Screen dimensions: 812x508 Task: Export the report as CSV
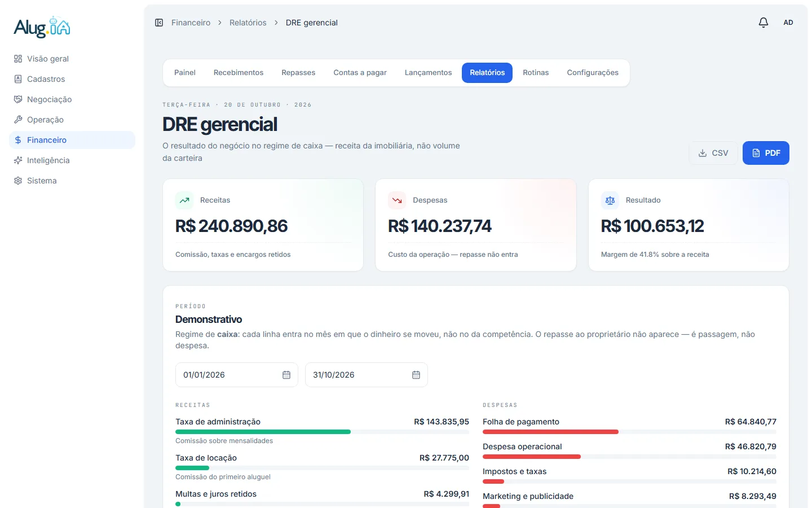pyautogui.click(x=713, y=153)
